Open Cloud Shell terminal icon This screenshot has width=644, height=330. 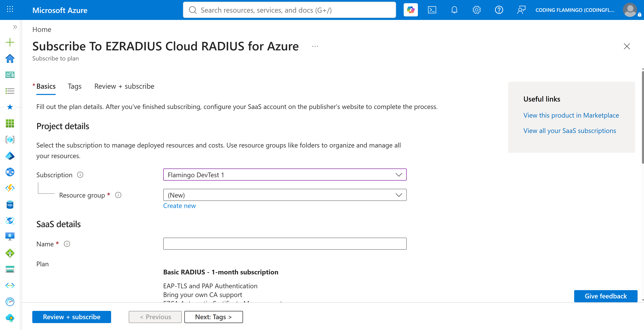click(x=432, y=10)
